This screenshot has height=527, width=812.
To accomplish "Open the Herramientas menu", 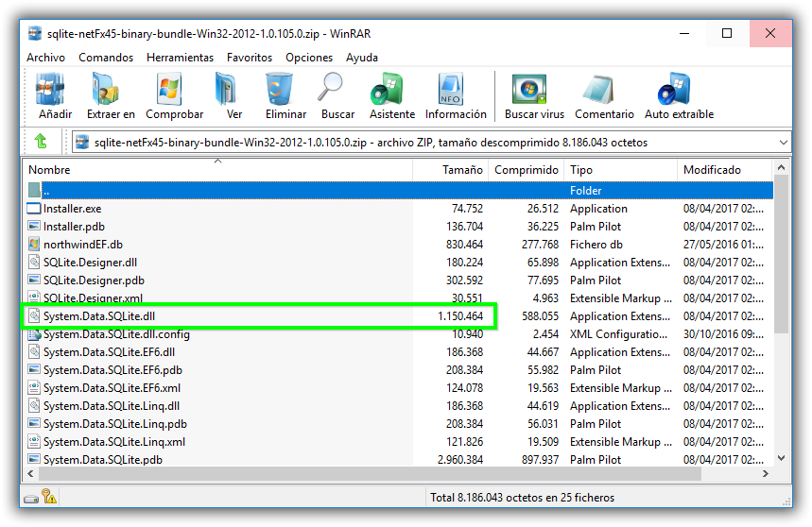I will [180, 58].
